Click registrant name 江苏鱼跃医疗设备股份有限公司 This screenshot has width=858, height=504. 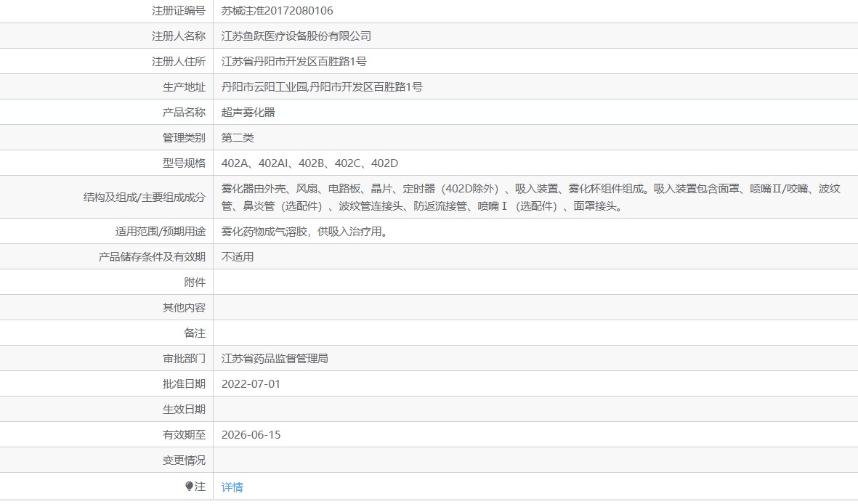tap(296, 36)
